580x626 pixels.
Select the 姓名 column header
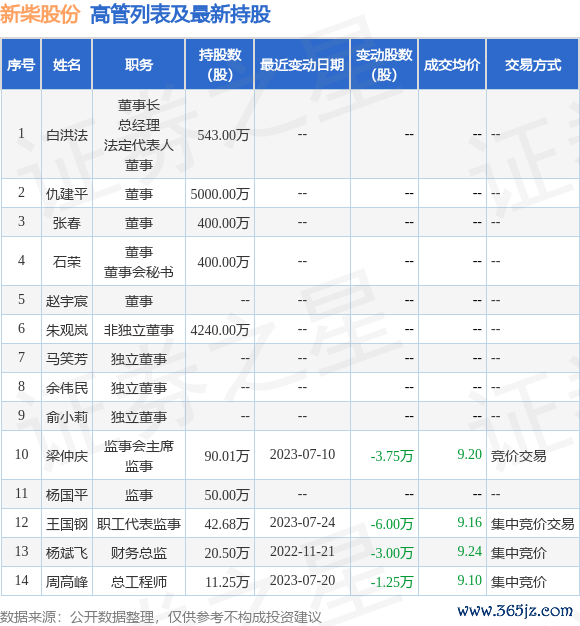click(x=67, y=65)
